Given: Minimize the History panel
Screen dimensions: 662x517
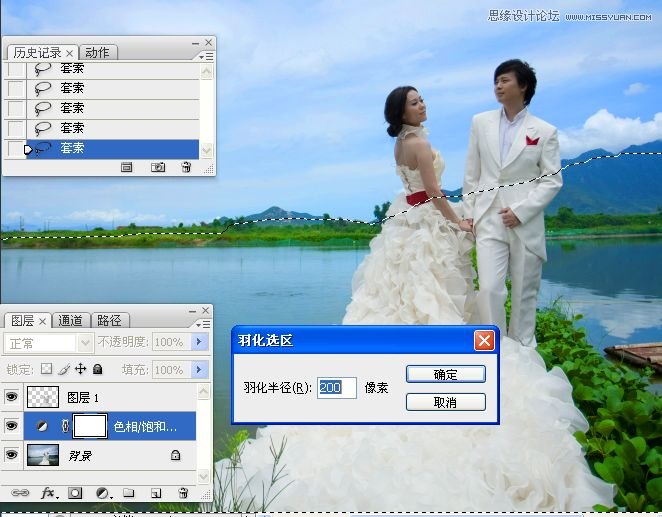Looking at the screenshot, I should coord(195,43).
